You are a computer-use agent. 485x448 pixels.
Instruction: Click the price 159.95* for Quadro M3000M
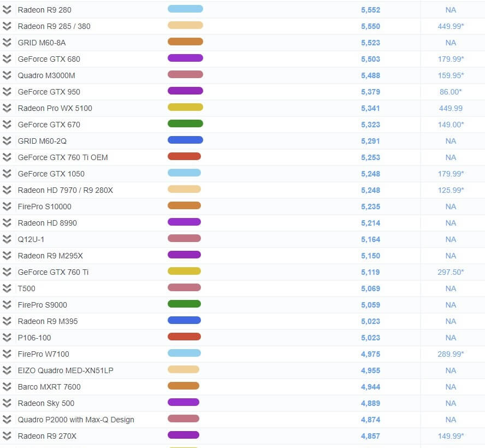451,75
